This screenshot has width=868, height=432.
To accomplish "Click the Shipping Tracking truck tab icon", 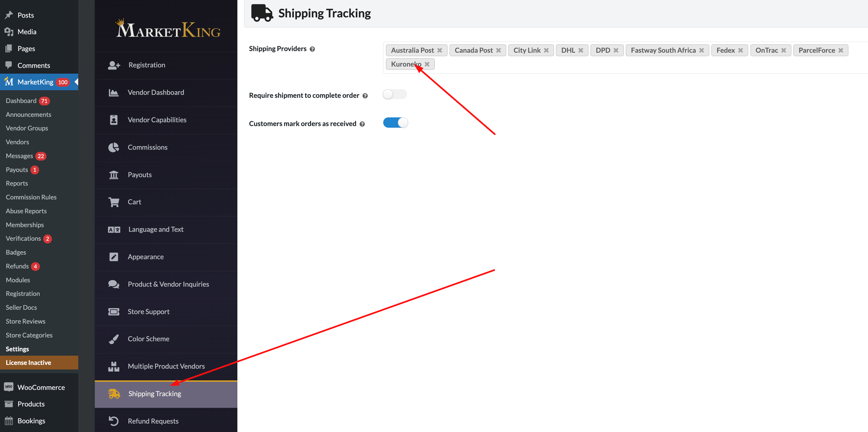I will coord(114,394).
